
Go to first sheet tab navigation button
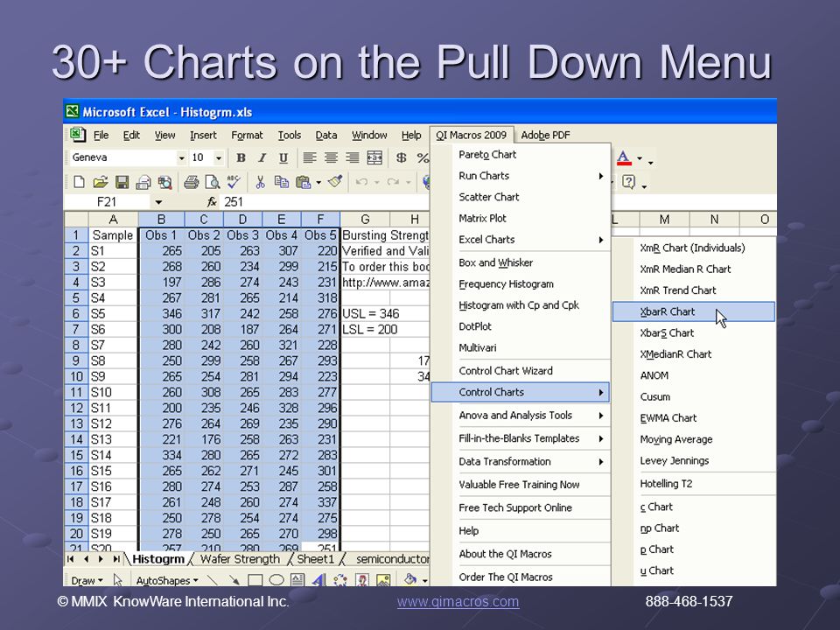tap(70, 559)
